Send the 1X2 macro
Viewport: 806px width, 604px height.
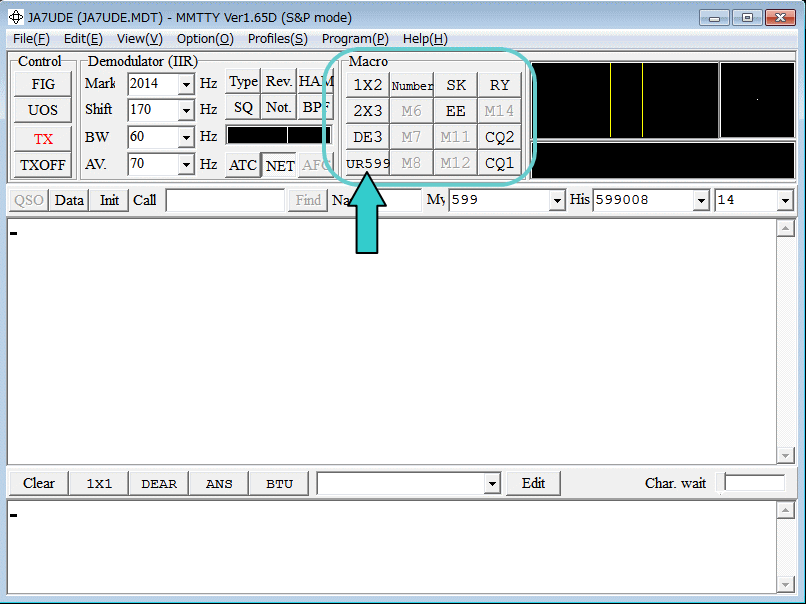point(368,85)
